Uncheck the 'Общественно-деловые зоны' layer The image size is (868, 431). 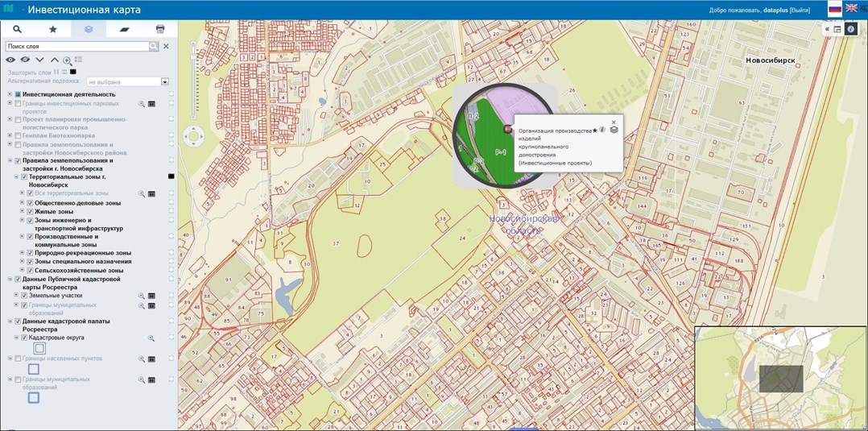point(31,203)
